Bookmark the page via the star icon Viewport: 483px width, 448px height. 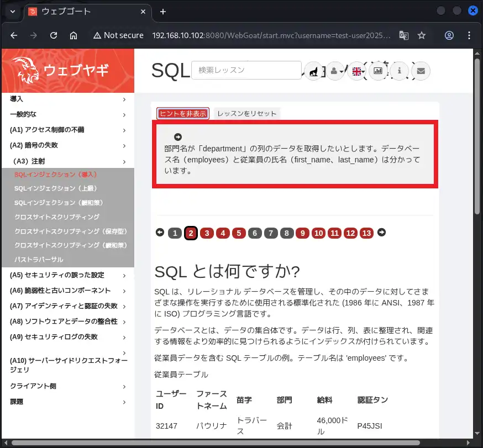[422, 35]
